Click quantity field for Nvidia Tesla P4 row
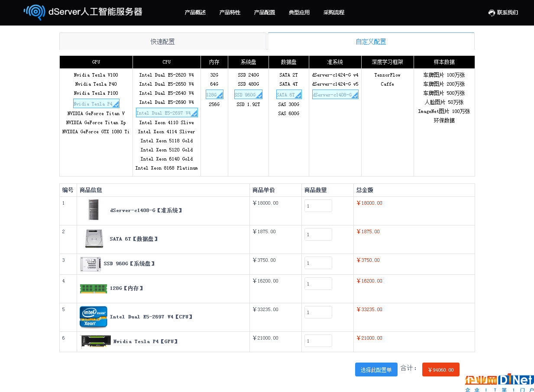Image resolution: width=534 pixels, height=392 pixels. 318,341
